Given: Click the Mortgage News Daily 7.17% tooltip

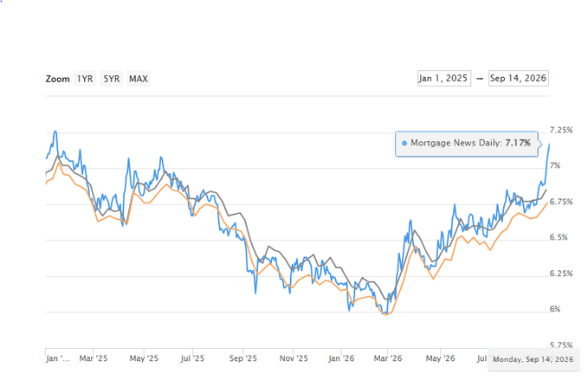Looking at the screenshot, I should click(467, 144).
